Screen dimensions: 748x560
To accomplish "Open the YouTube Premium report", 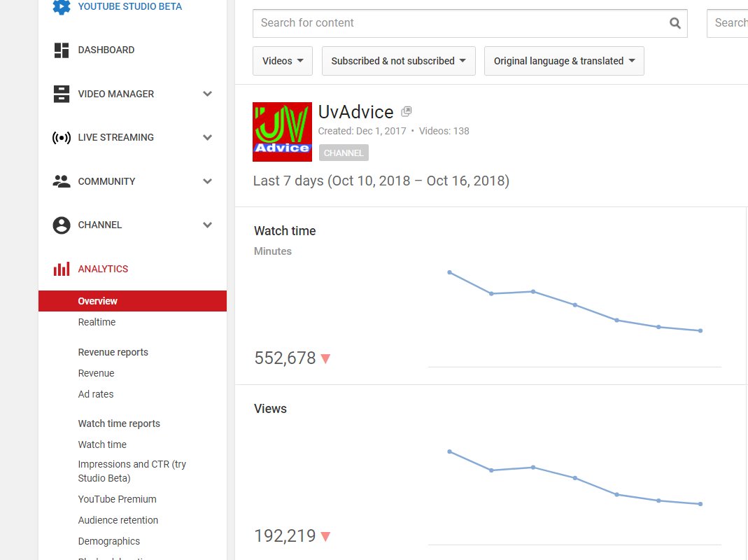I will (x=118, y=499).
